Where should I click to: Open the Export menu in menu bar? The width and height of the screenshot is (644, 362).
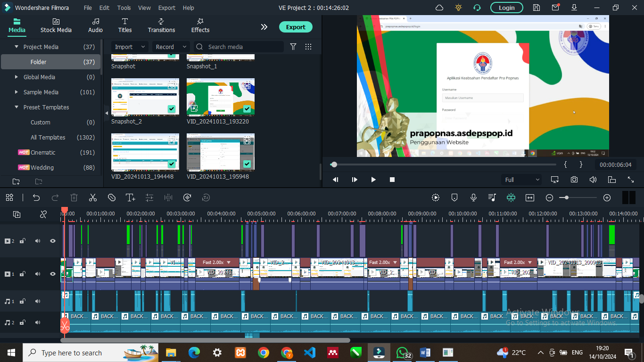pyautogui.click(x=166, y=8)
